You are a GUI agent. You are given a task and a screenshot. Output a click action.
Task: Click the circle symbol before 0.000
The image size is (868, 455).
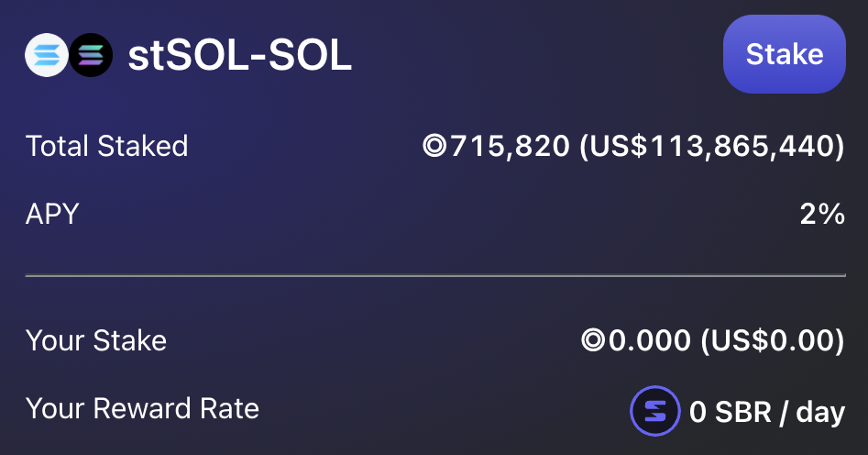click(x=594, y=341)
